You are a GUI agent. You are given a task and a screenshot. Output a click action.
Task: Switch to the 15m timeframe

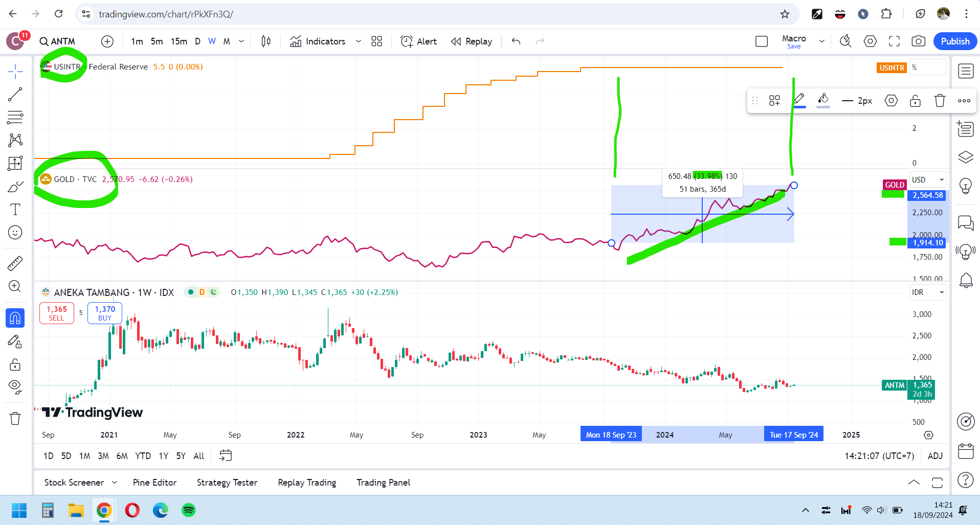click(x=179, y=41)
